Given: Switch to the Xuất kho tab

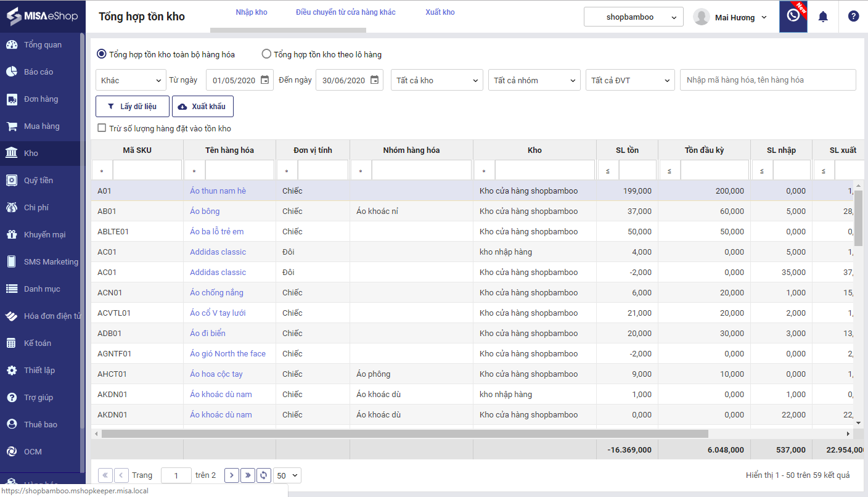Looking at the screenshot, I should (440, 12).
